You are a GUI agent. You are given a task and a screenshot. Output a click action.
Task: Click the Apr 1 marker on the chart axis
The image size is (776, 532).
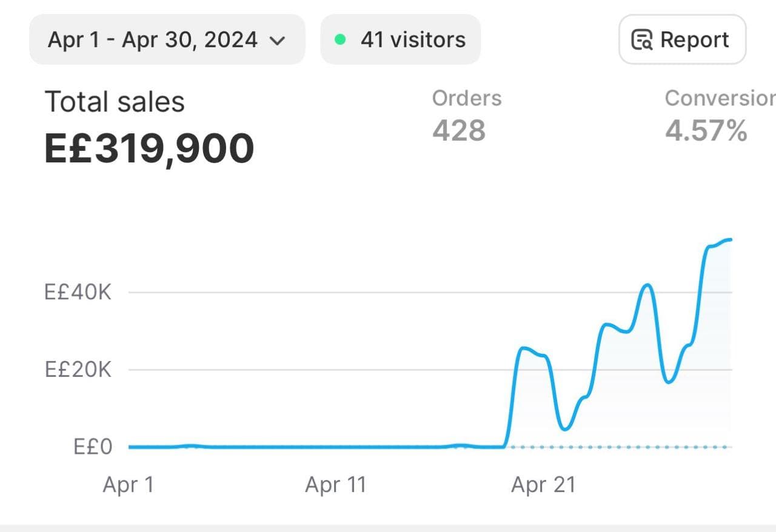129,485
